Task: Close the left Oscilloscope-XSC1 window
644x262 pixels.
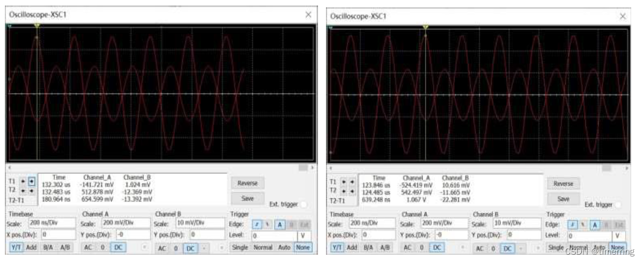Action: tap(308, 15)
